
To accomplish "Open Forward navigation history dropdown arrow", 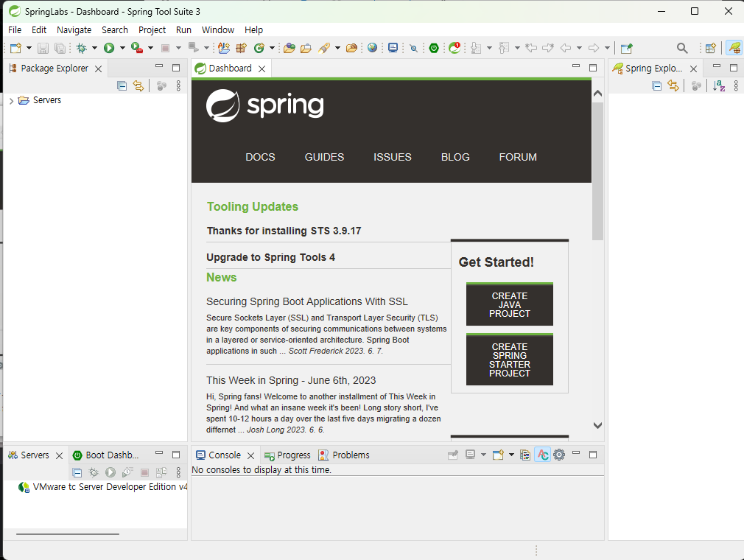I will click(607, 48).
